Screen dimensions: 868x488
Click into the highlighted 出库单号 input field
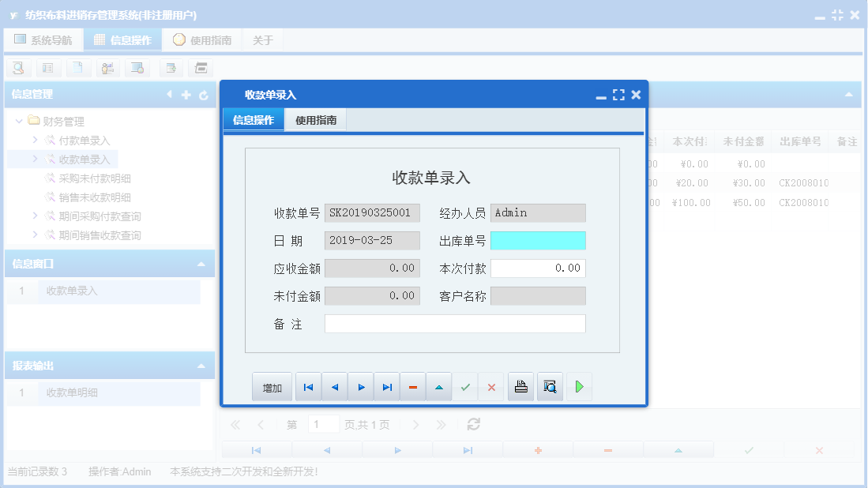point(537,240)
